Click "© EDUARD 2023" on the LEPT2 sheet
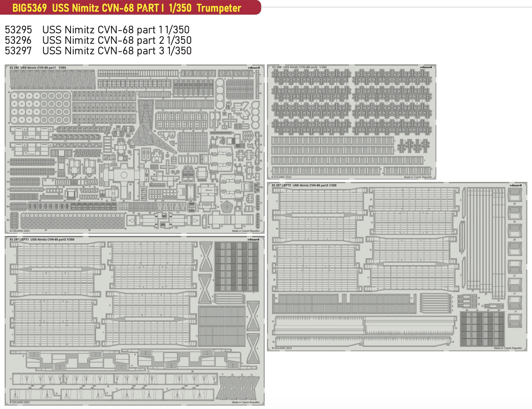 click(282, 348)
